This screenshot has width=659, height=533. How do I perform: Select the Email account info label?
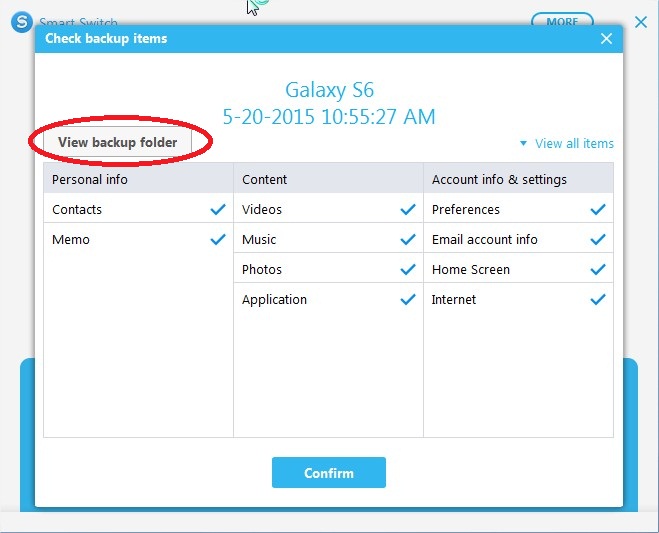[x=485, y=240]
